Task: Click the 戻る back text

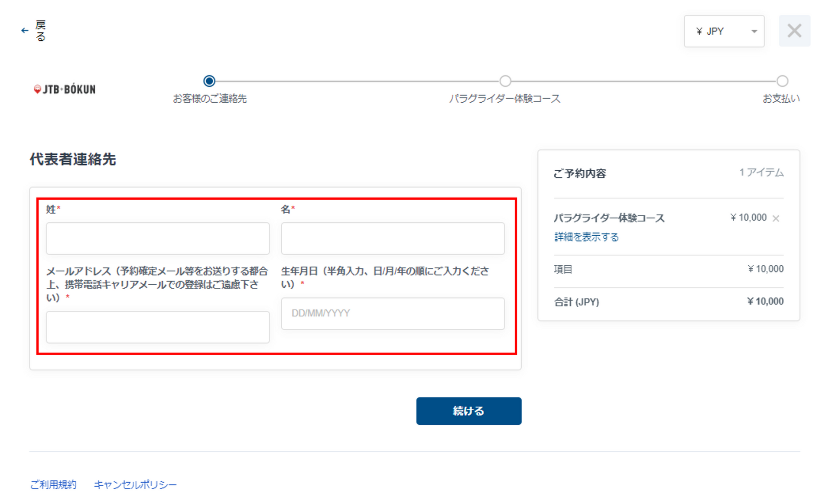Action: pos(40,31)
